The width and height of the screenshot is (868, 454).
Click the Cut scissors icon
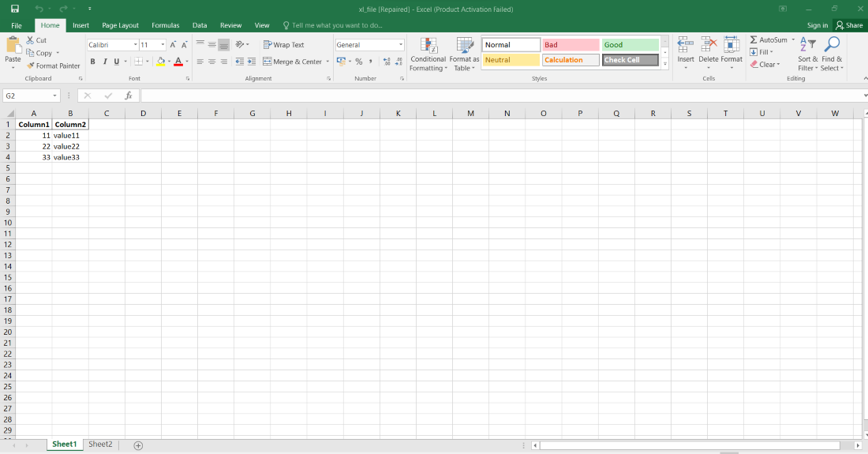point(30,39)
